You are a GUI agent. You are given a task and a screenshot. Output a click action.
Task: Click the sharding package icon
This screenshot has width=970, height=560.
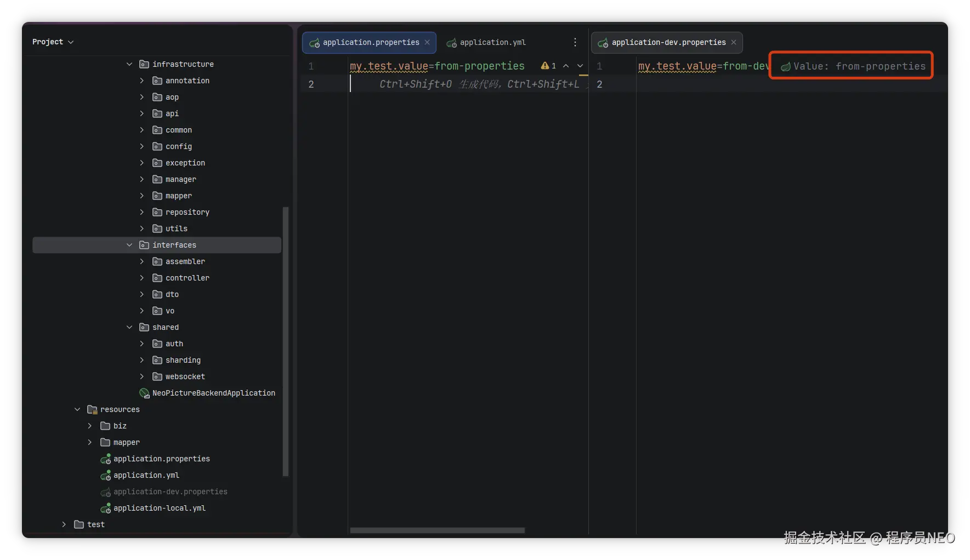coord(157,360)
